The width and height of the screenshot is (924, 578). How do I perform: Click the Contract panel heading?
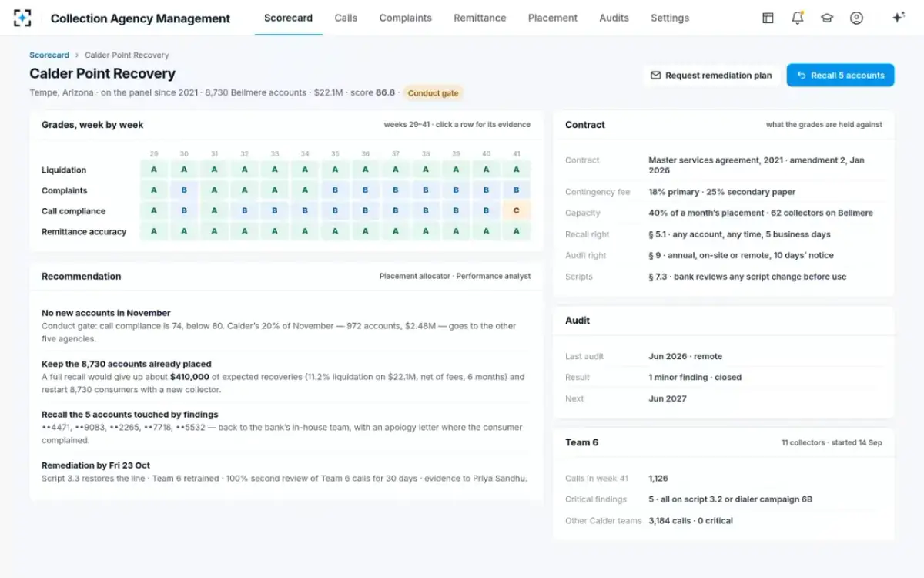pyautogui.click(x=585, y=125)
